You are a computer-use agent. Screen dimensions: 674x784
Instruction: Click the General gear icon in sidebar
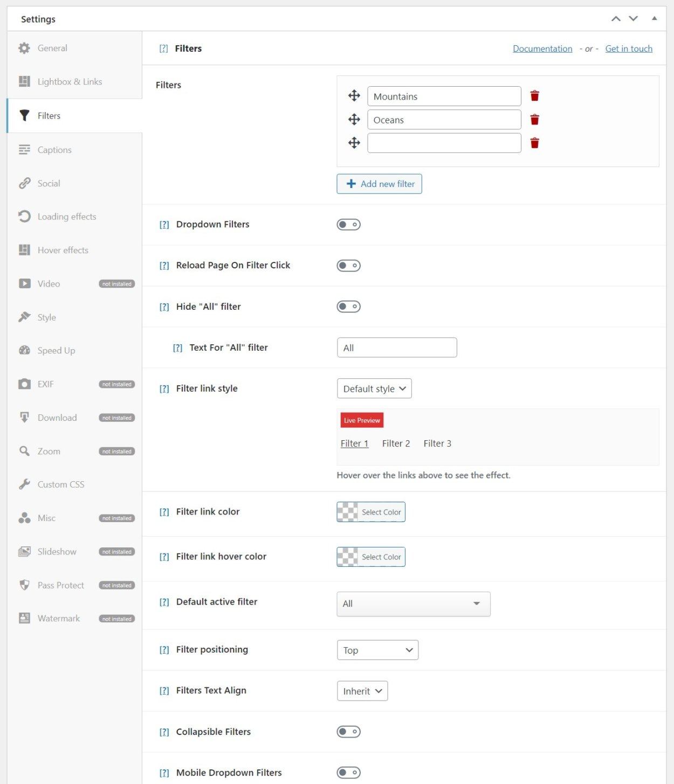(x=24, y=48)
